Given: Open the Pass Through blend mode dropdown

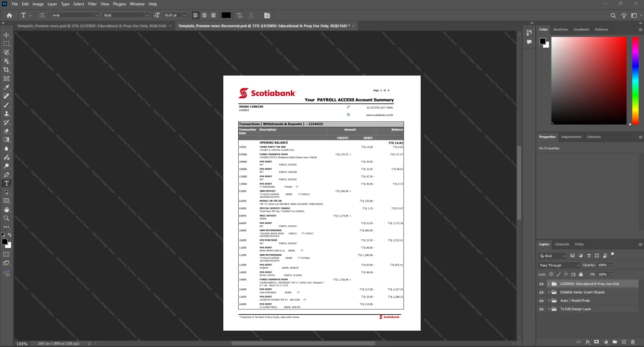Looking at the screenshot, I should (559, 265).
